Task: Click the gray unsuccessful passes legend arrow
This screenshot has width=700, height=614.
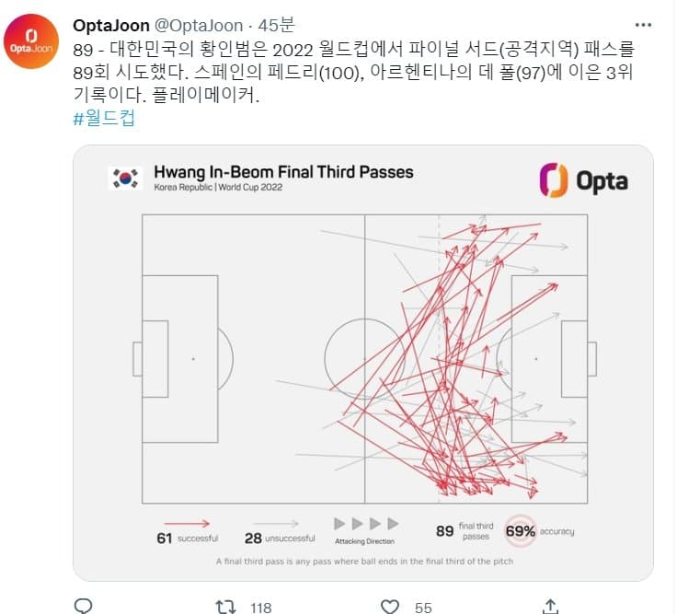Action: (x=281, y=523)
